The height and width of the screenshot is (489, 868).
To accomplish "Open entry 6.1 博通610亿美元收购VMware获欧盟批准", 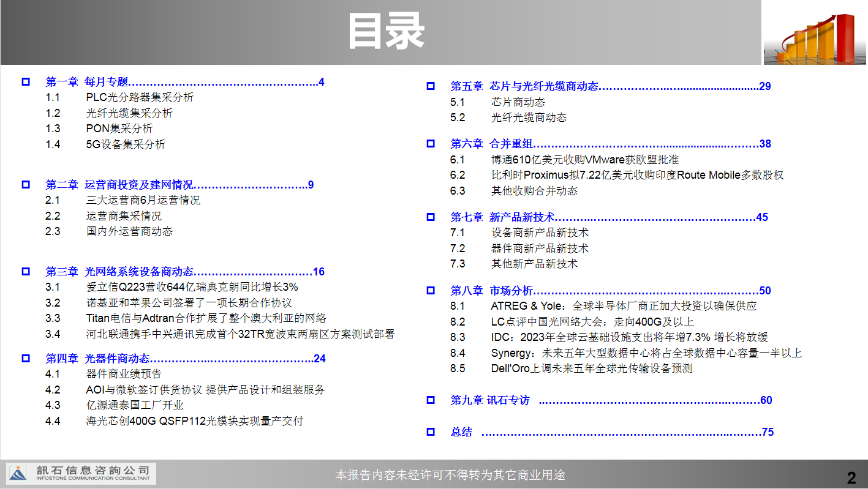I will coord(584,160).
